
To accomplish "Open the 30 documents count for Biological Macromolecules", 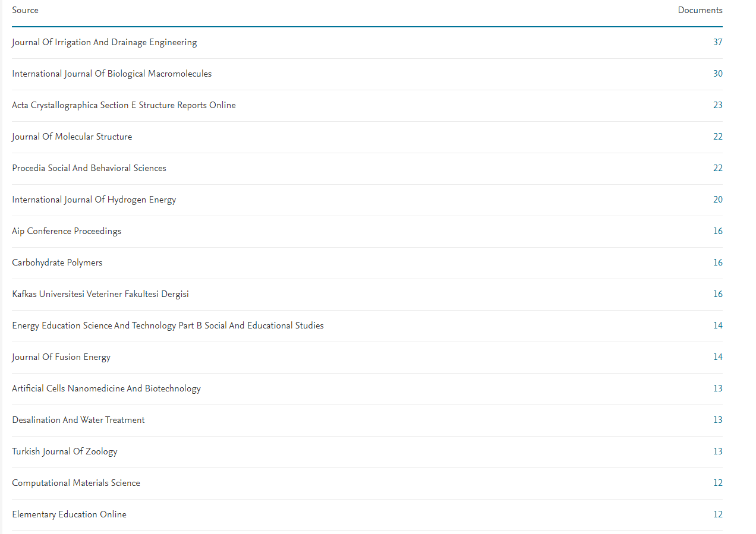I will [717, 74].
